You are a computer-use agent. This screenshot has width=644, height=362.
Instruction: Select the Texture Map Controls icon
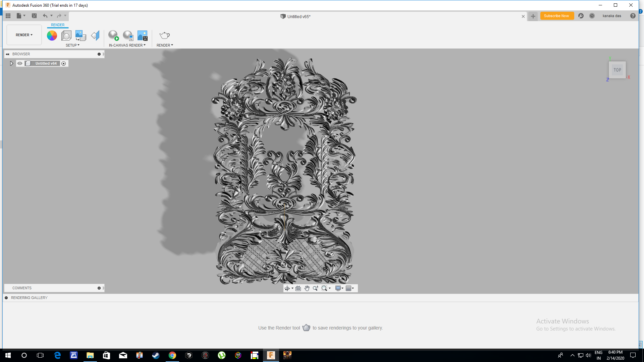(x=80, y=36)
